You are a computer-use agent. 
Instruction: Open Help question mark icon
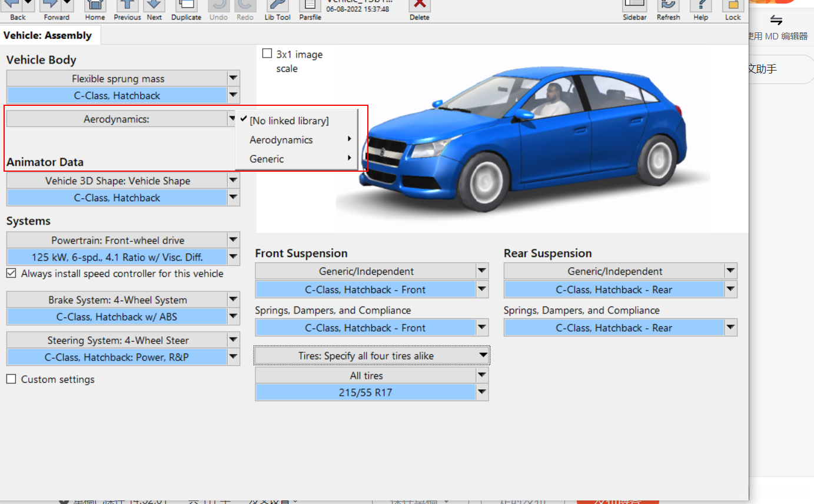pyautogui.click(x=700, y=6)
